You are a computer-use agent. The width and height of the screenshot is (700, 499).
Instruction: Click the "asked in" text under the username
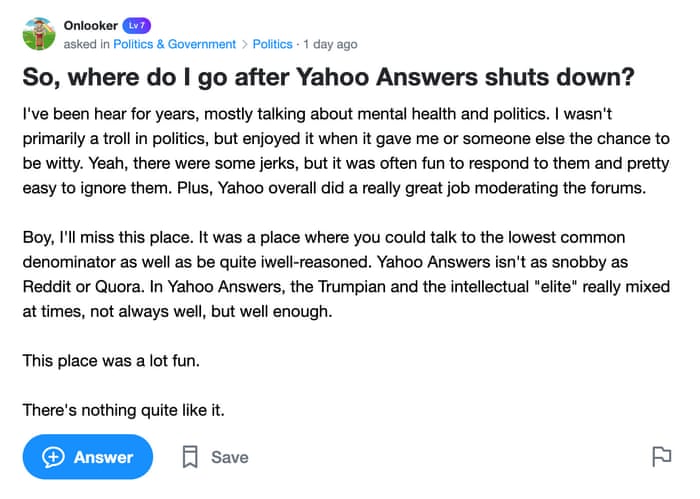coord(86,44)
